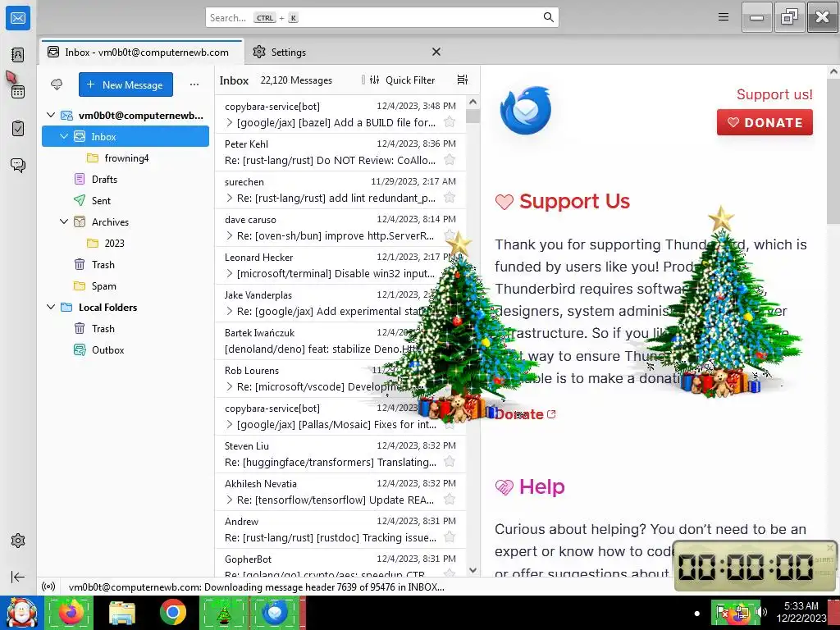Click the start page scrollbar thumb
Screen dimensions: 840x630
(833, 152)
